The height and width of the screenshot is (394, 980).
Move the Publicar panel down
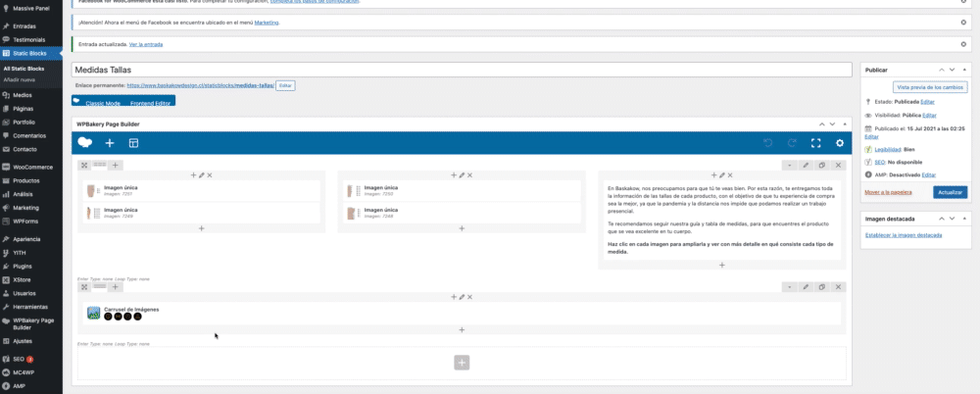click(952, 70)
